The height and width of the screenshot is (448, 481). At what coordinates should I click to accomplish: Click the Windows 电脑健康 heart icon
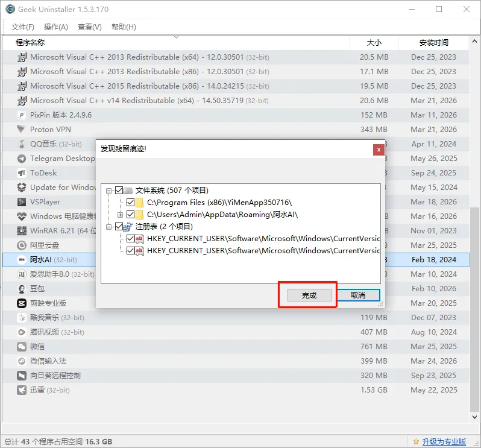(22, 216)
